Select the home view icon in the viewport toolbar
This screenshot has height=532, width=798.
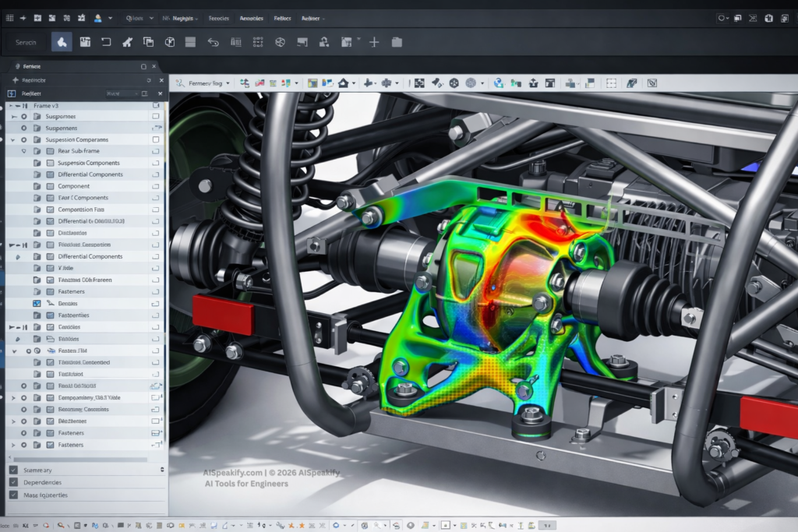(341, 82)
